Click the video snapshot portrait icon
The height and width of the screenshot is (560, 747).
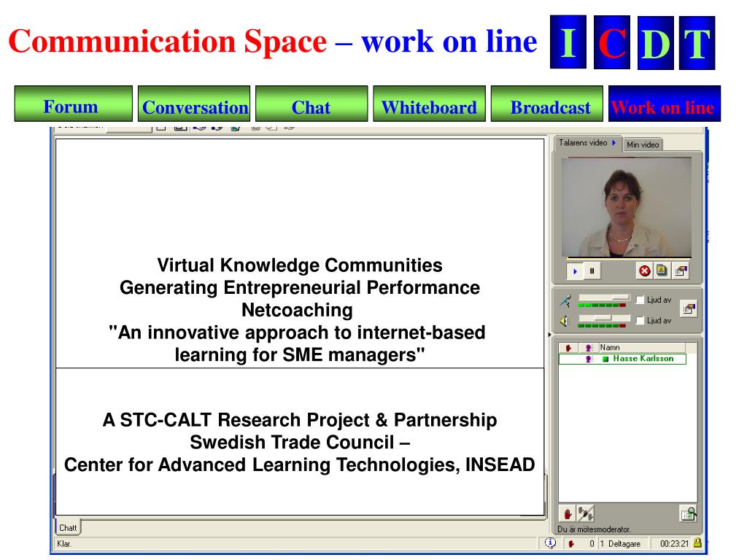click(x=662, y=271)
